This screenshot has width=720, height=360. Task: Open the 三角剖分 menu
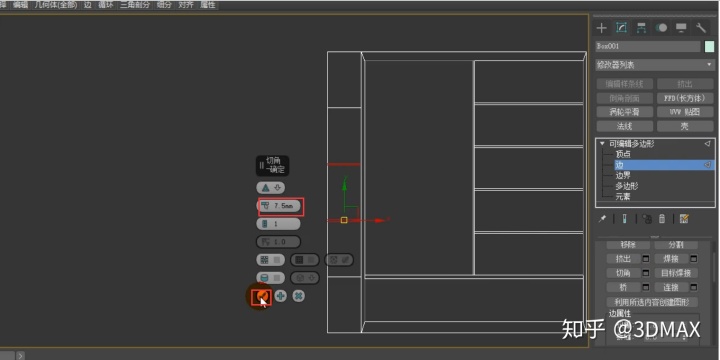point(135,5)
